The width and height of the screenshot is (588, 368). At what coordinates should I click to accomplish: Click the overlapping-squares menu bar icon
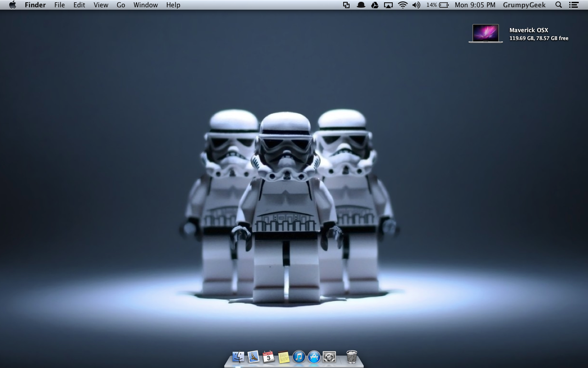346,5
